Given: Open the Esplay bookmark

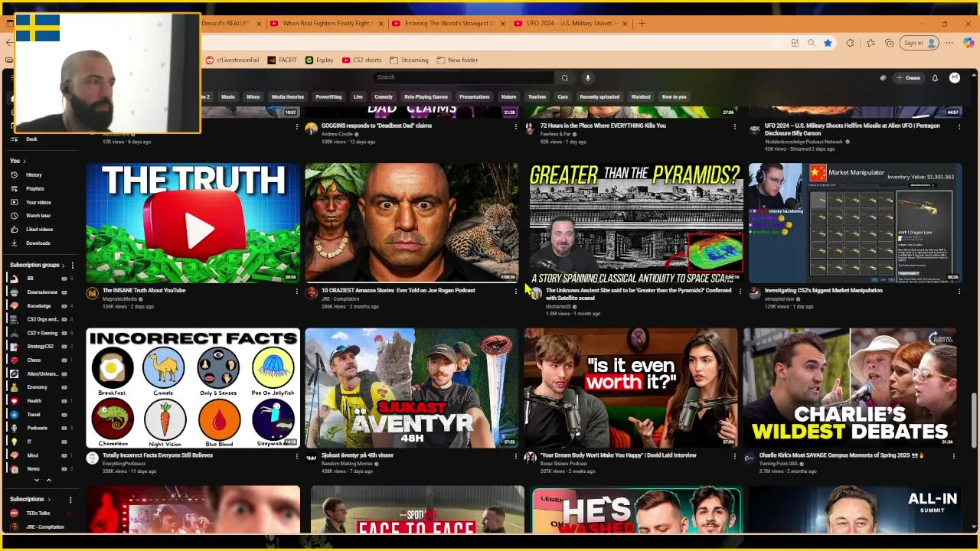Looking at the screenshot, I should tap(319, 60).
